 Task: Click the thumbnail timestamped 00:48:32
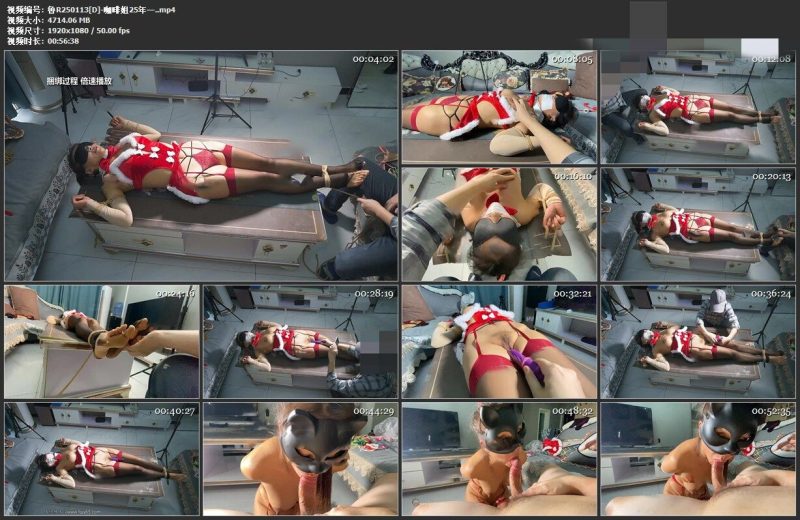499,458
